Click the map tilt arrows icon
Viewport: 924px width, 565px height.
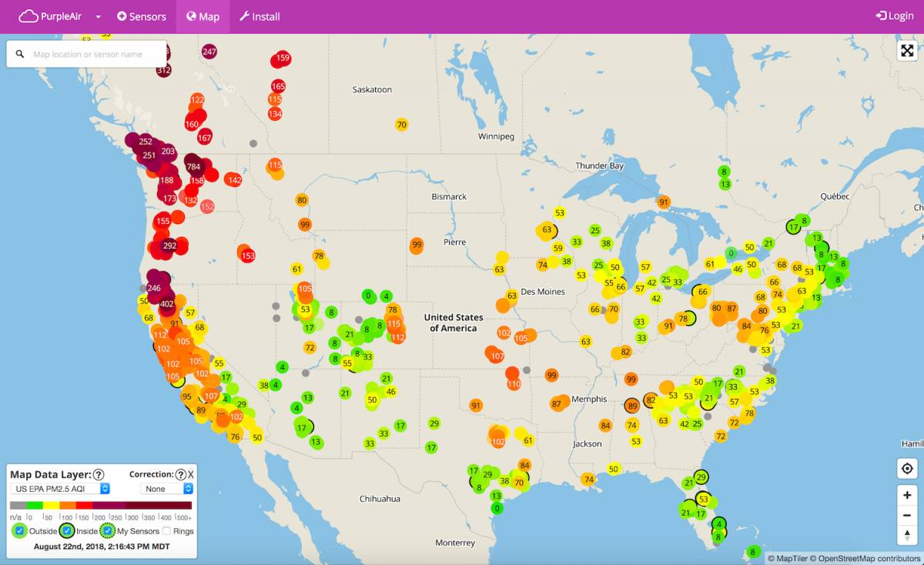point(906,534)
